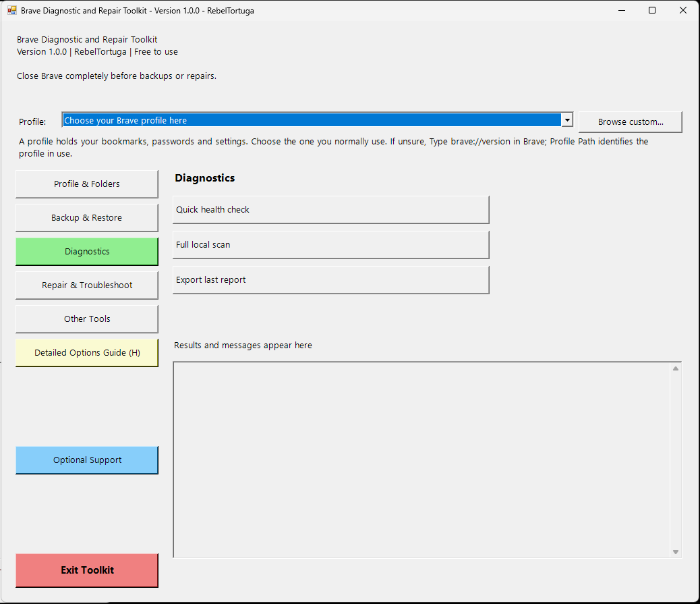Click the results scrollbar down arrow
This screenshot has width=700, height=604.
coord(676,552)
